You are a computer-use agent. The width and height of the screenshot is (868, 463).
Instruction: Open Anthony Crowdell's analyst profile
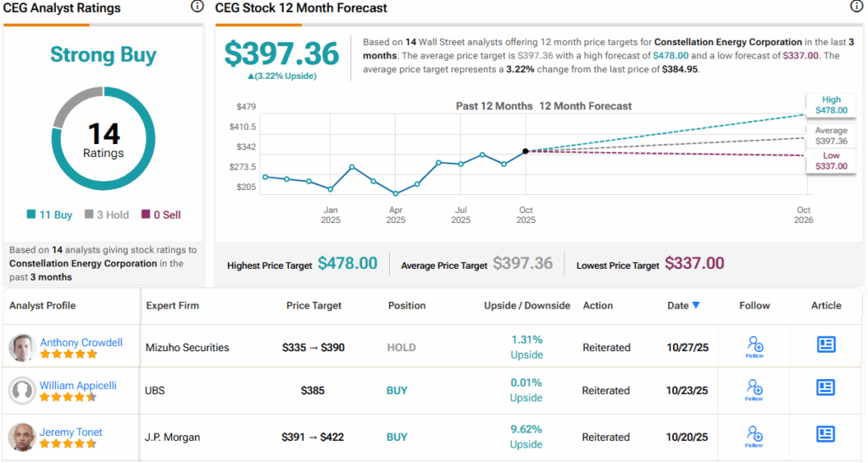click(81, 343)
